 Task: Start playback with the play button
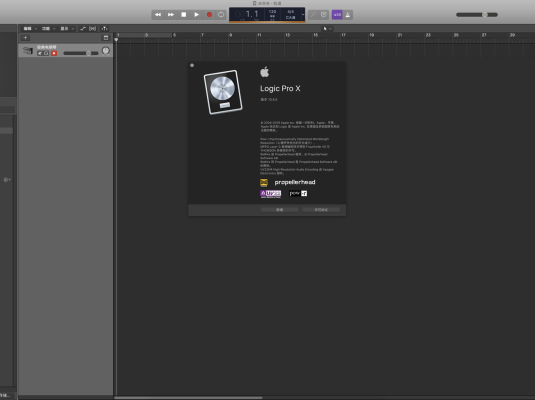tap(197, 15)
